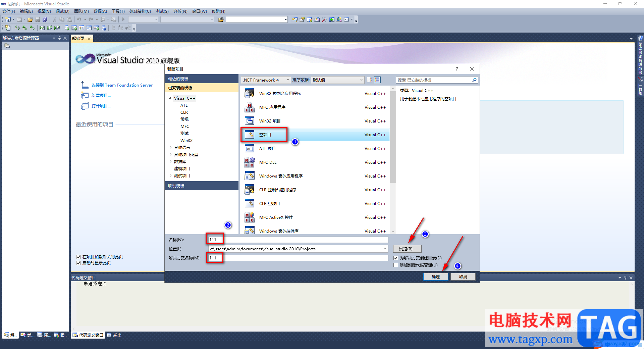Image resolution: width=644 pixels, height=349 pixels.
Task: Toggle 'Close page after project load' checkbox
Action: (78, 257)
